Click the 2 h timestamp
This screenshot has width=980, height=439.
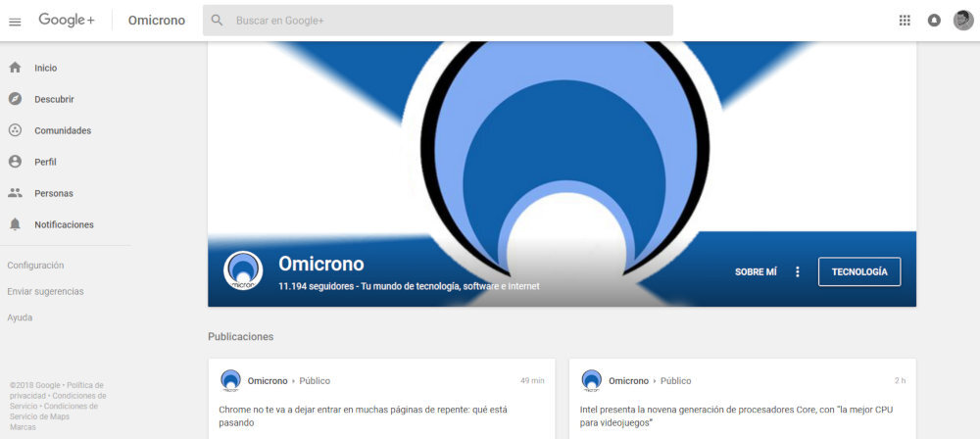point(900,380)
